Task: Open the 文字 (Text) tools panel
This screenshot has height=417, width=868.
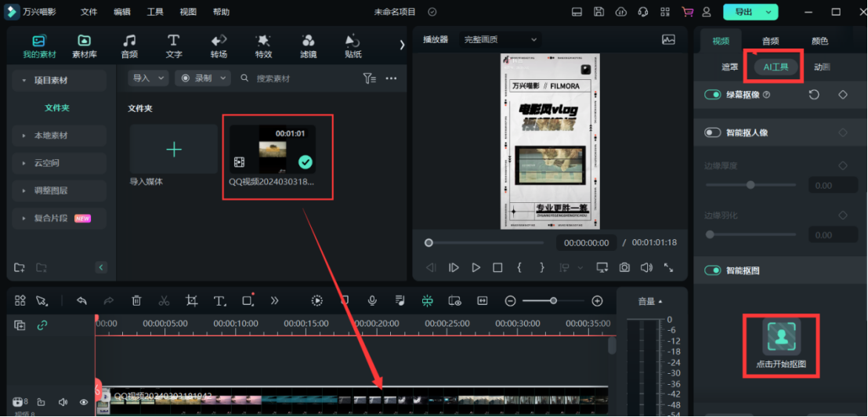Action: (174, 46)
